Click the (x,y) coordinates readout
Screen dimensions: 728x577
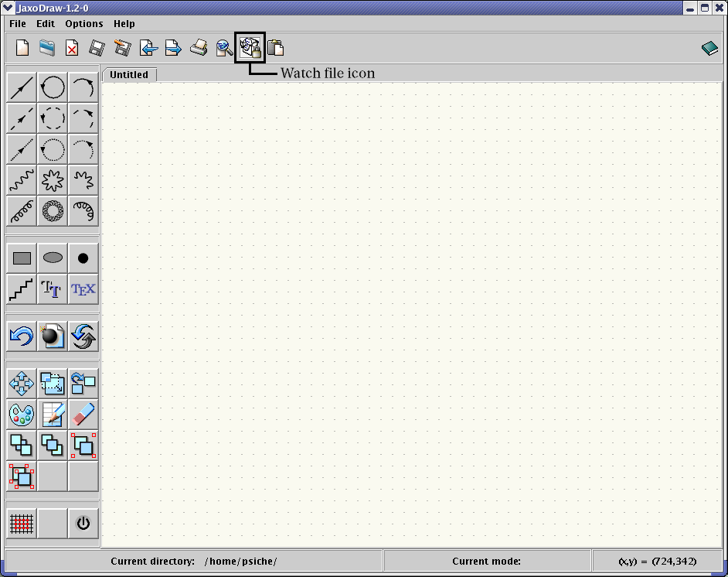(x=658, y=562)
